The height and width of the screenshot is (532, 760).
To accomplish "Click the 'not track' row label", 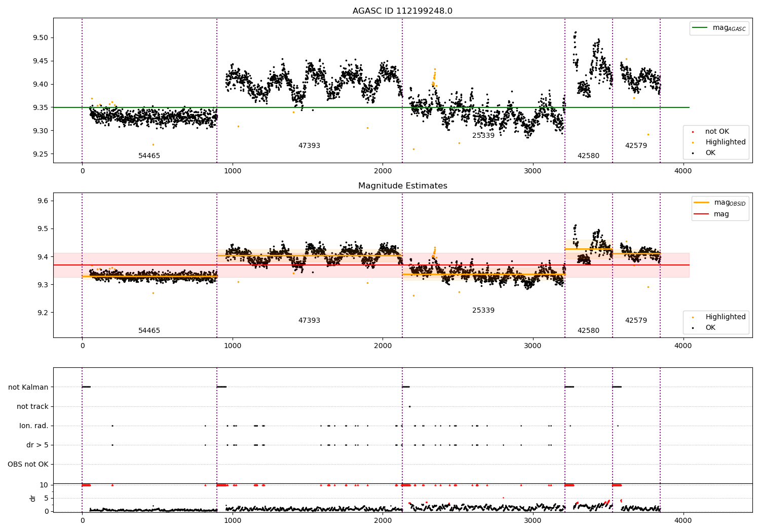I will pos(32,407).
